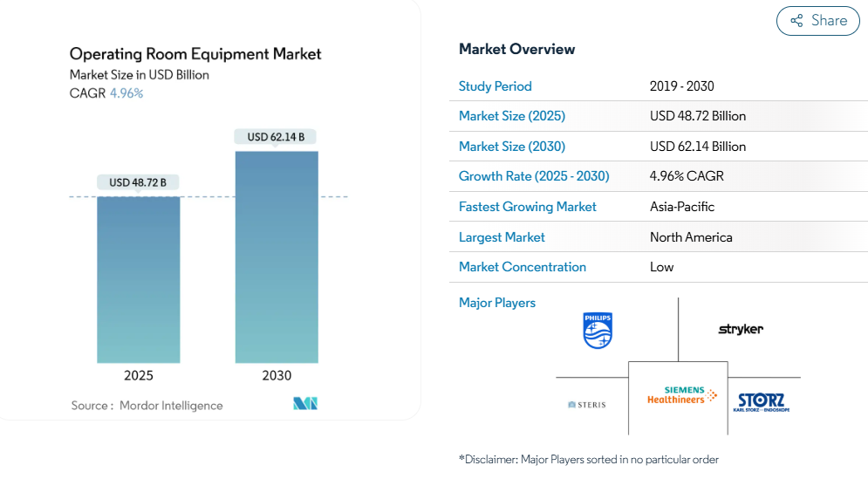The height and width of the screenshot is (479, 868).
Task: Click the Siemens Healthineers logo
Action: (681, 395)
